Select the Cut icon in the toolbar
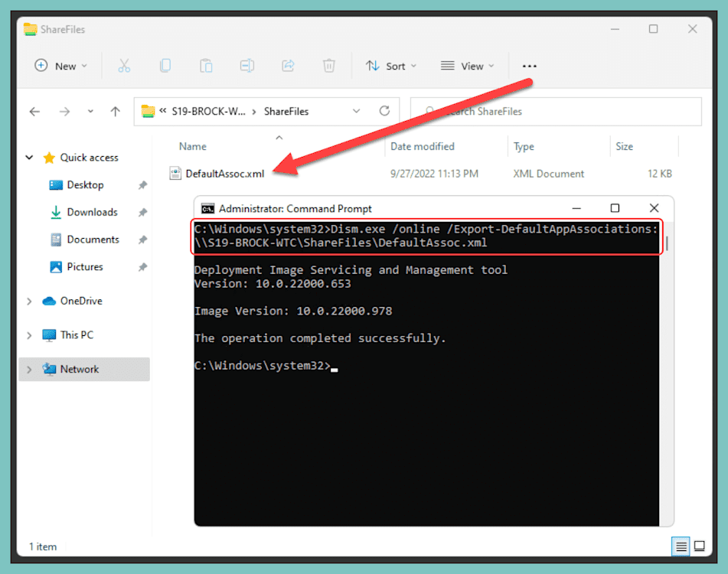 [125, 66]
